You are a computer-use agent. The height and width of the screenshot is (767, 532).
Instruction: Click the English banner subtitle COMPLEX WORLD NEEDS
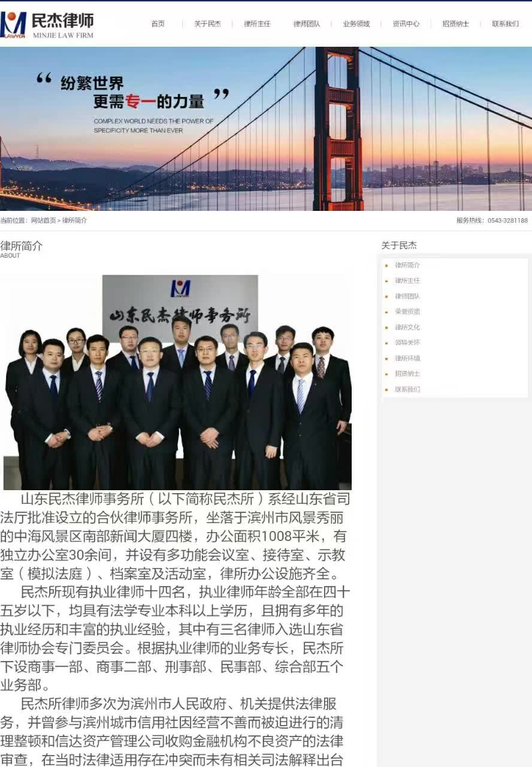point(154,126)
